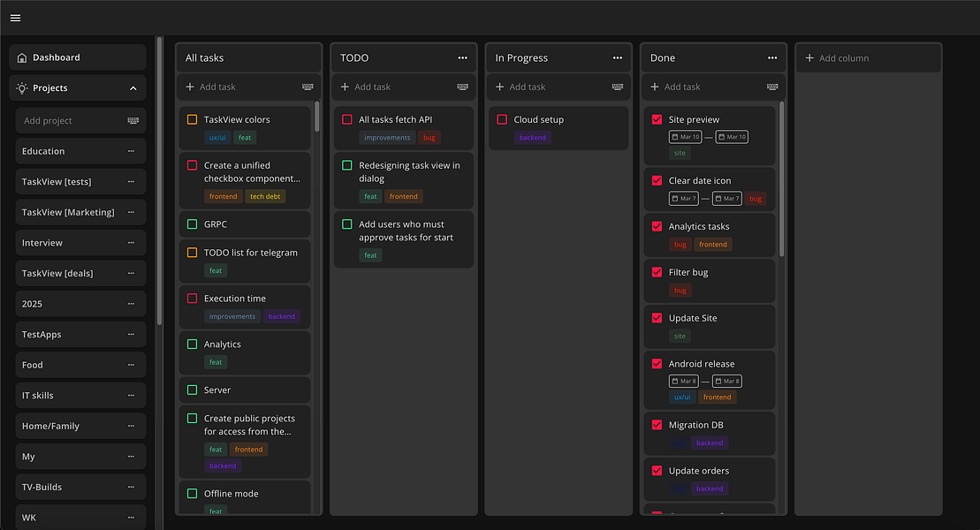Click the home icon next to Dashboard
Image resolution: width=980 pixels, height=530 pixels.
point(21,57)
